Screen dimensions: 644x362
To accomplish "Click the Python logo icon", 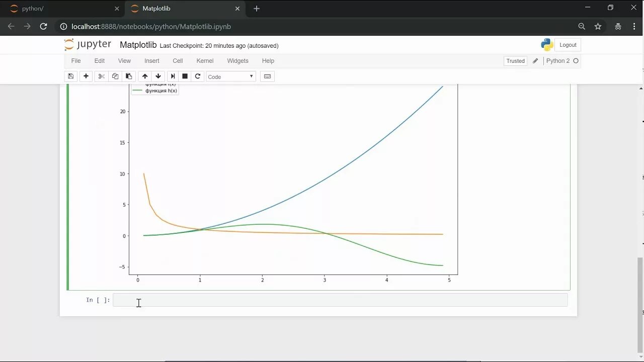I will coord(547,45).
